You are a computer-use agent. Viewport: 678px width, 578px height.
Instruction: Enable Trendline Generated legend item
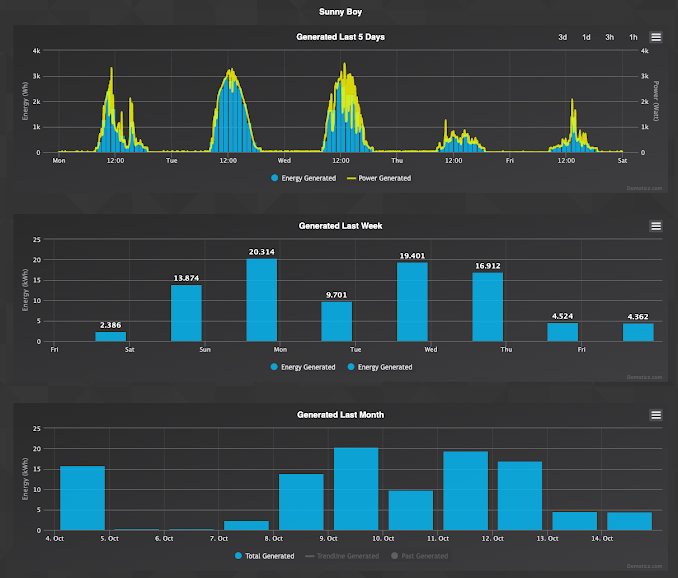tap(342, 556)
